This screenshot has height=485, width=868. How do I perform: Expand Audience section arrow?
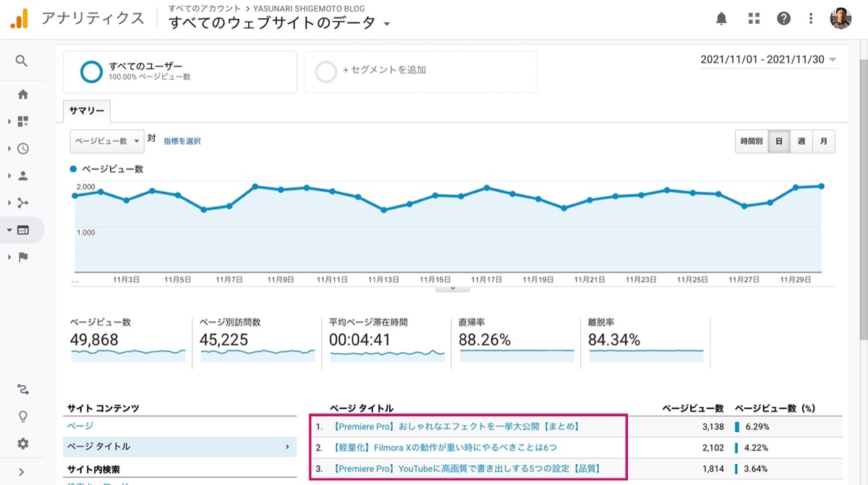click(x=9, y=175)
